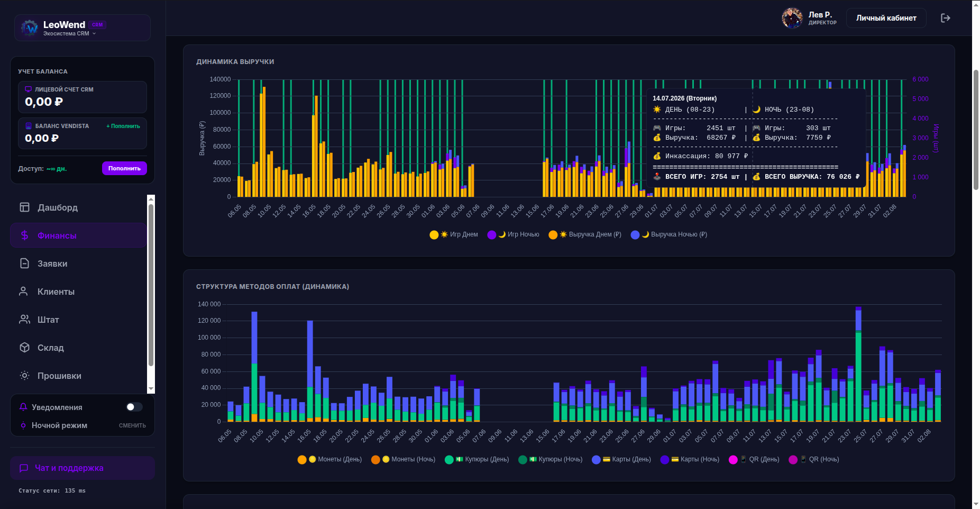Toggle the Монеты (Ночь) legend item
This screenshot has width=980, height=509.
[403, 460]
